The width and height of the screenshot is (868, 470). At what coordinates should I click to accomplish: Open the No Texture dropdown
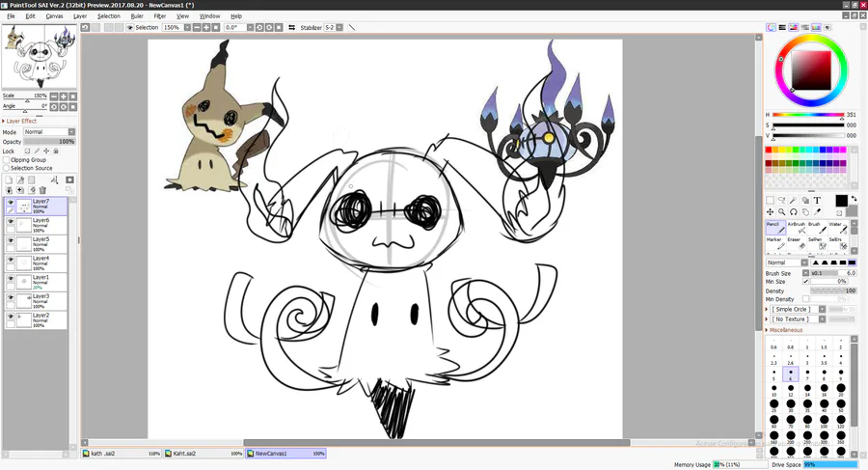[822, 319]
